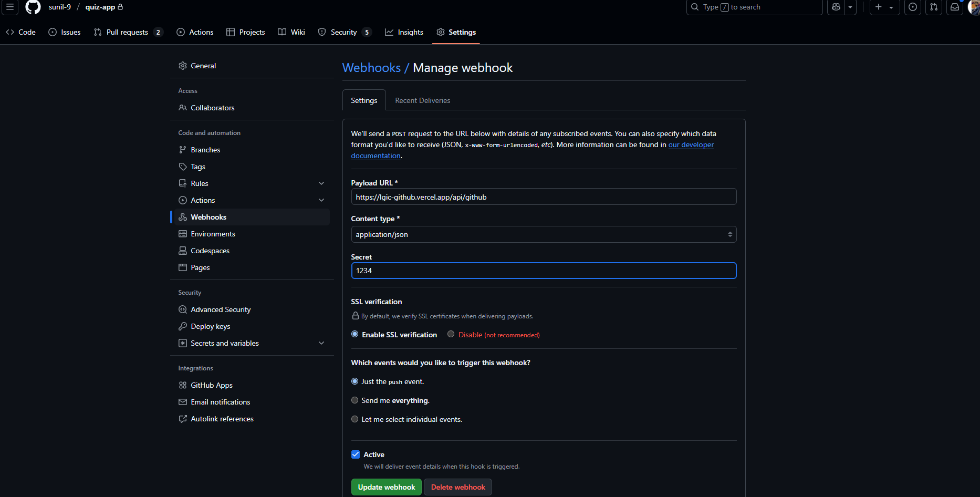Image resolution: width=980 pixels, height=497 pixels.
Task: Click the Rules icon in sidebar
Action: 183,183
